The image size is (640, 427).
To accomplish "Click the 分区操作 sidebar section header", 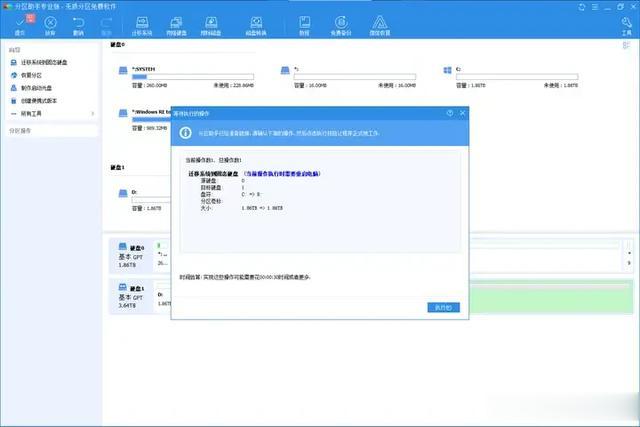I will click(x=20, y=131).
